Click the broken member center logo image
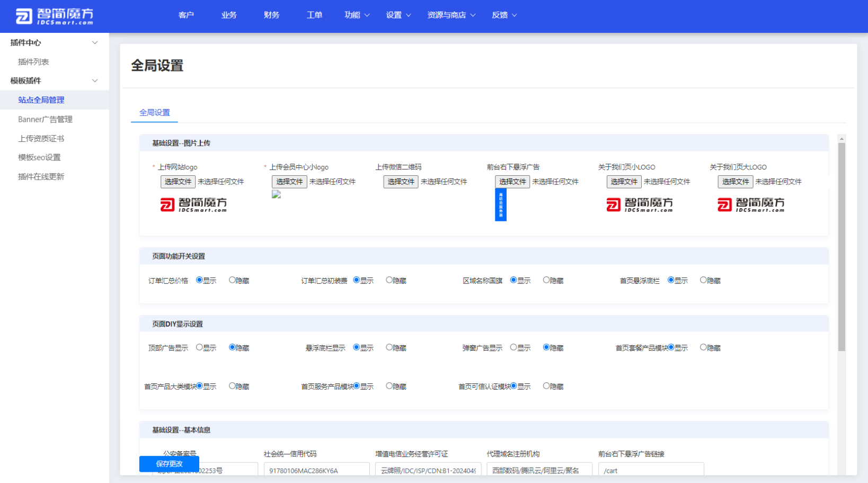The width and height of the screenshot is (868, 483). coord(276,194)
